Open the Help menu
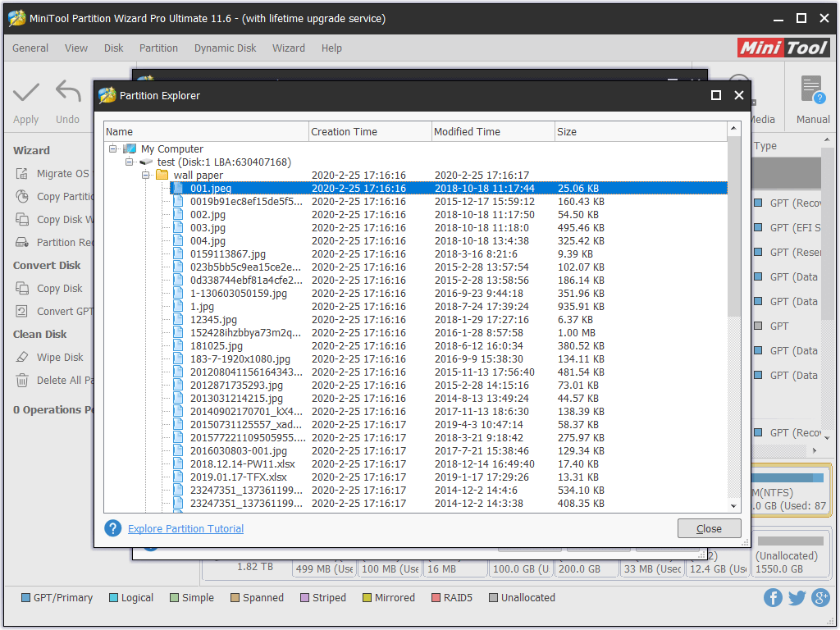This screenshot has width=840, height=630. pos(331,48)
